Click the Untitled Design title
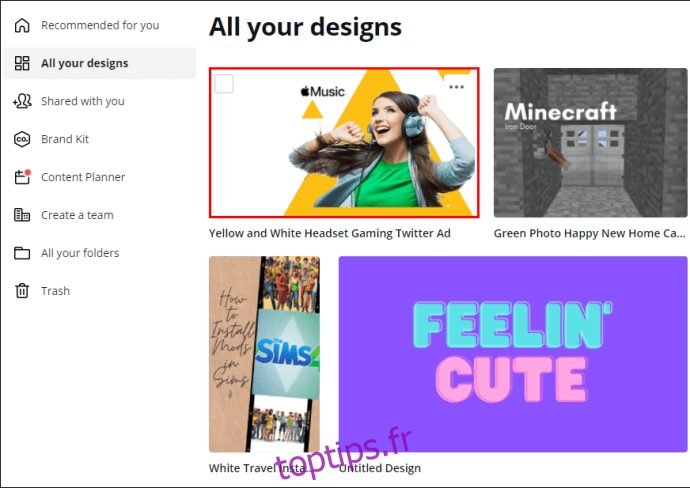This screenshot has height=488, width=690. click(380, 468)
